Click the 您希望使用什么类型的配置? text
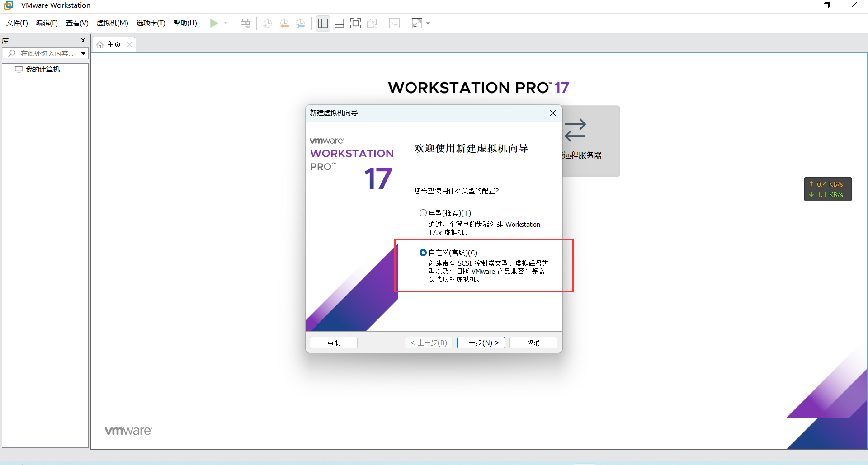The width and height of the screenshot is (868, 465). coord(457,191)
